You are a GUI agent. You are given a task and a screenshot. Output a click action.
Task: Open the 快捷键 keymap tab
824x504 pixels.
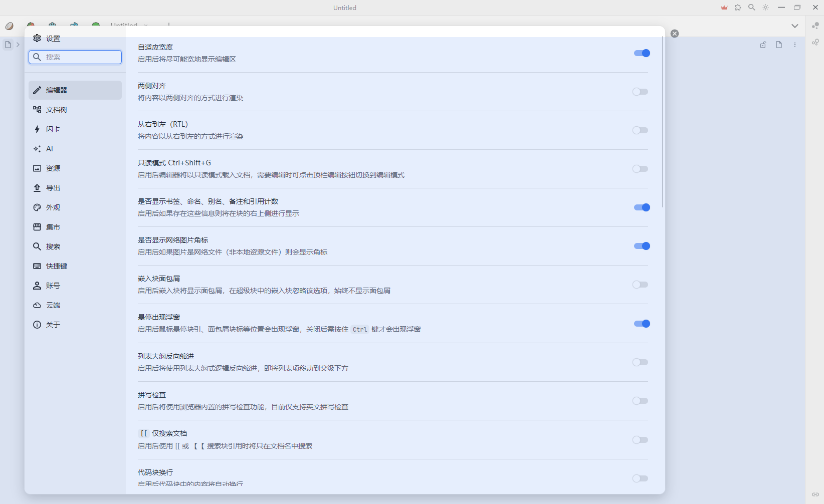(75, 266)
